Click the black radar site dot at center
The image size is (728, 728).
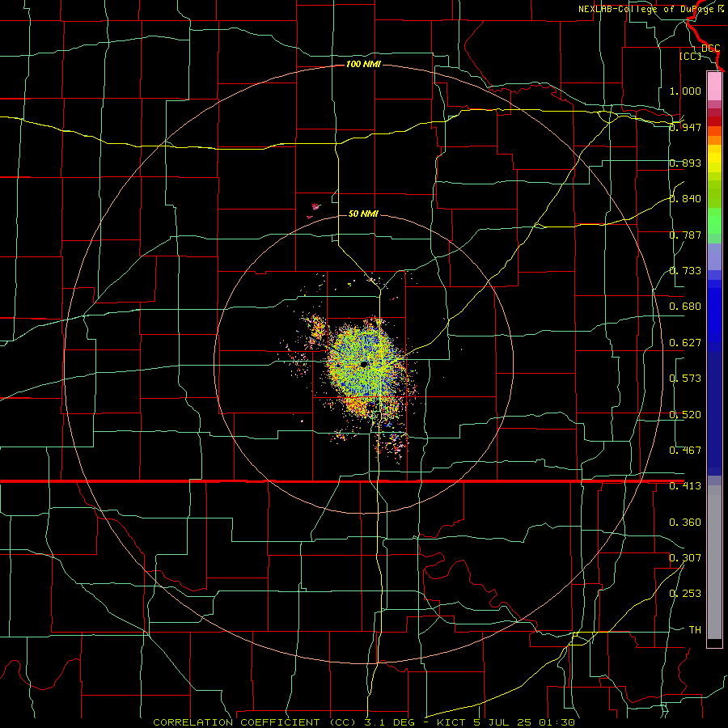364,364
